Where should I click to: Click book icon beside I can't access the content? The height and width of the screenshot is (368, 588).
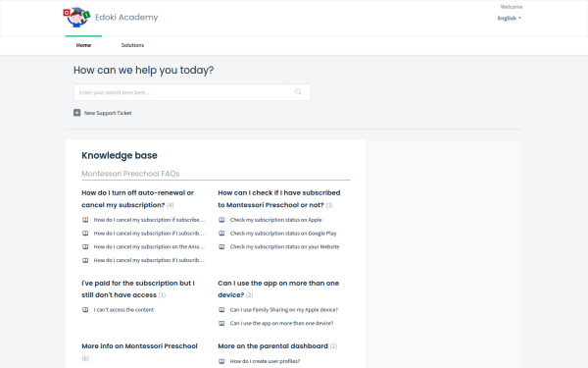pyautogui.click(x=85, y=310)
